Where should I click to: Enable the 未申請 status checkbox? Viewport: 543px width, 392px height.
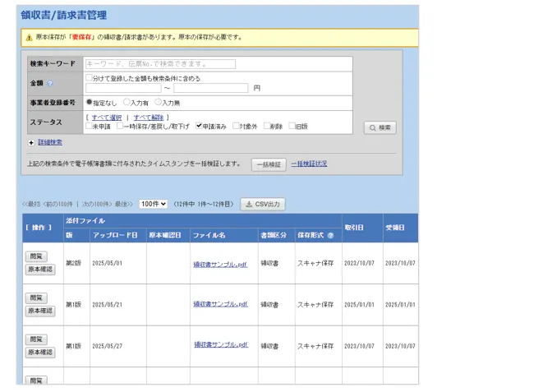coord(89,127)
